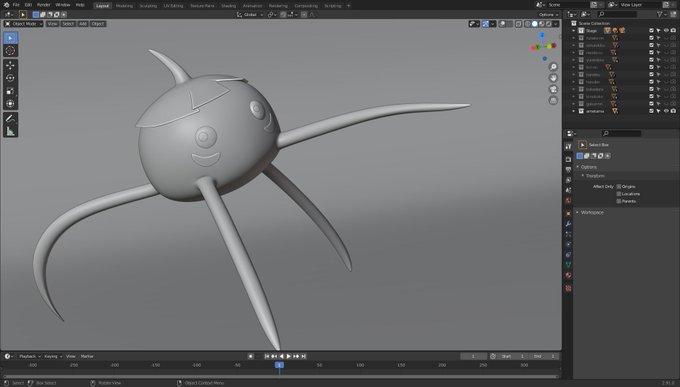Enable Affect Only Parents checkbox
Viewport: 680px width, 387px height.
tap(619, 201)
